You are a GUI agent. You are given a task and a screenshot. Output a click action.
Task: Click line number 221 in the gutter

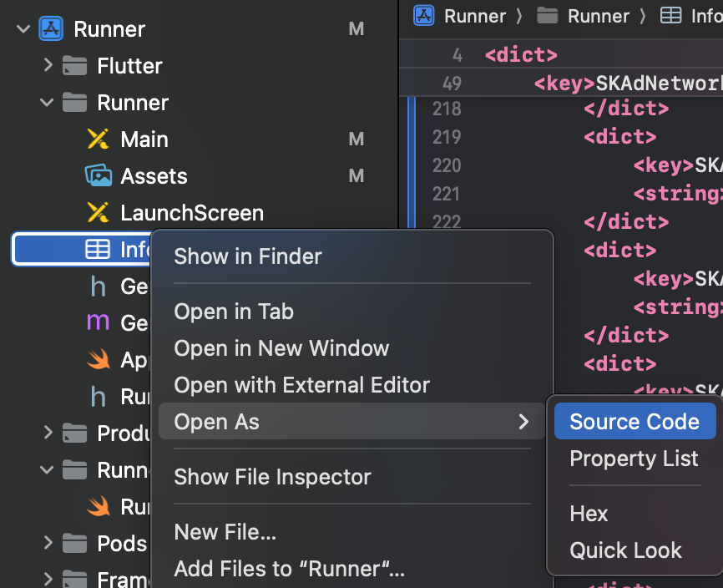tap(447, 194)
